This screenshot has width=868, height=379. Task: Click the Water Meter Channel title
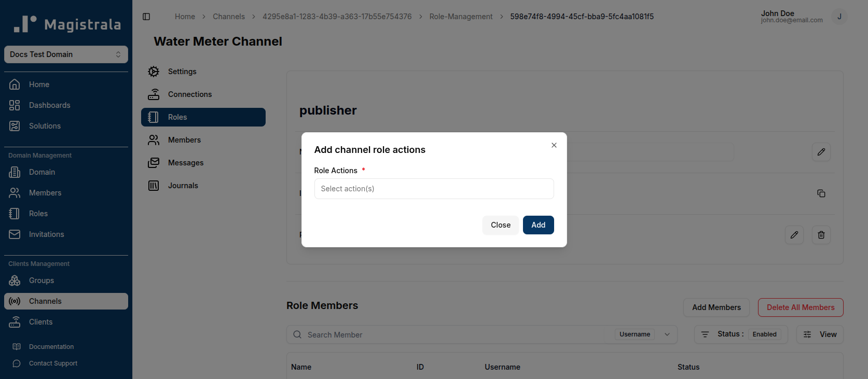218,41
